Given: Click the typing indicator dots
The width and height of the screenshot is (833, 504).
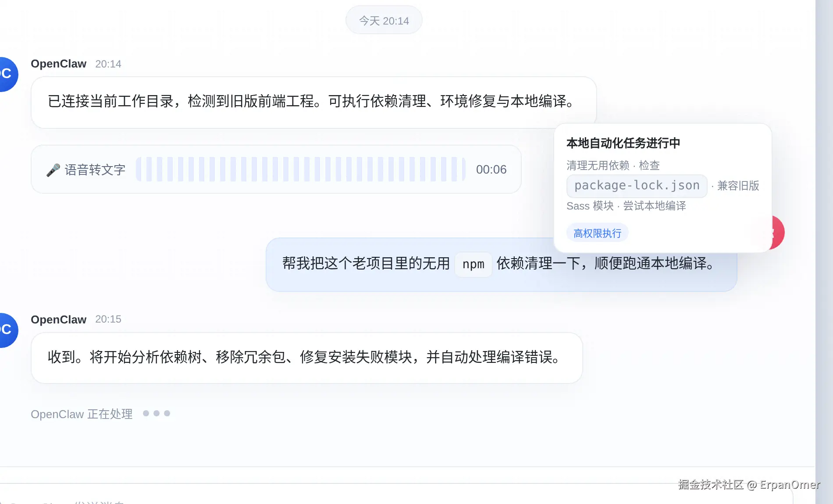Looking at the screenshot, I should (x=157, y=413).
